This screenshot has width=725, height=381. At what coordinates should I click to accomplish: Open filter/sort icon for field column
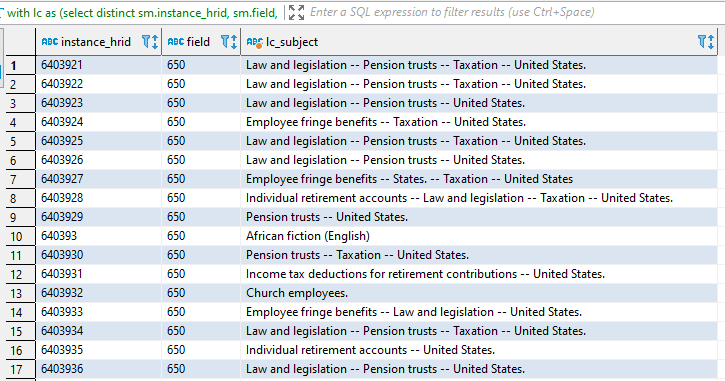click(229, 42)
